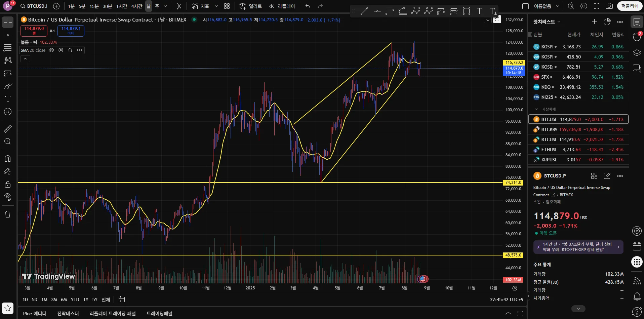
Task: Take a chart snapshot
Action: coord(609,6)
